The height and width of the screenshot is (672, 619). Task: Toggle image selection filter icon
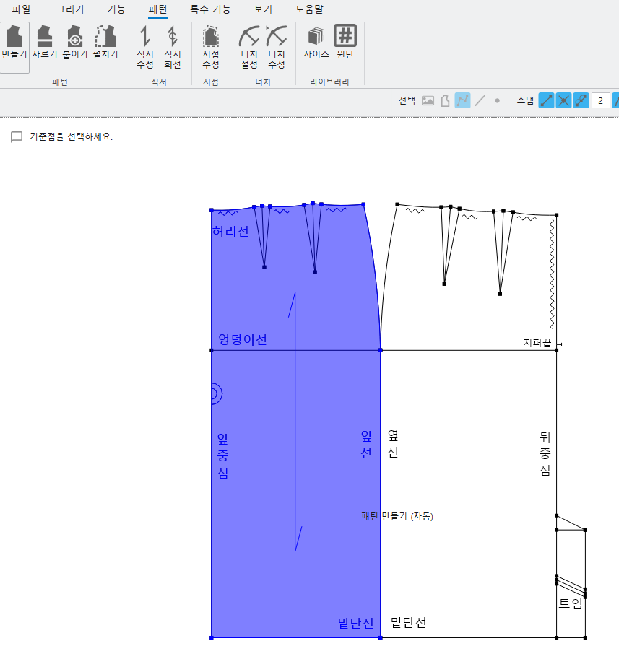(428, 101)
